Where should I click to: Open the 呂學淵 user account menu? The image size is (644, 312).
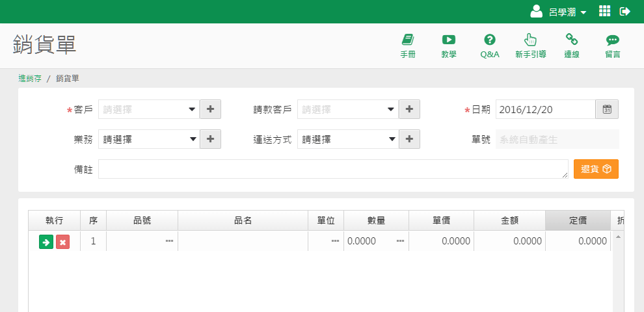pos(559,12)
